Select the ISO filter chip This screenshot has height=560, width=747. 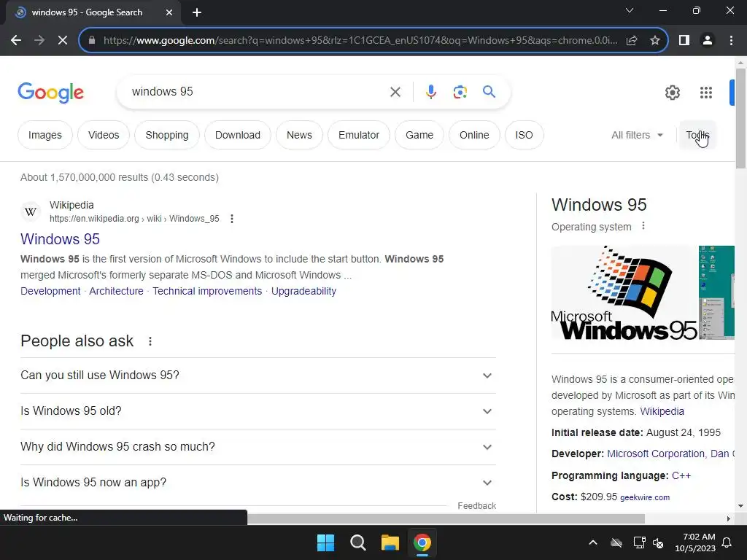(524, 135)
